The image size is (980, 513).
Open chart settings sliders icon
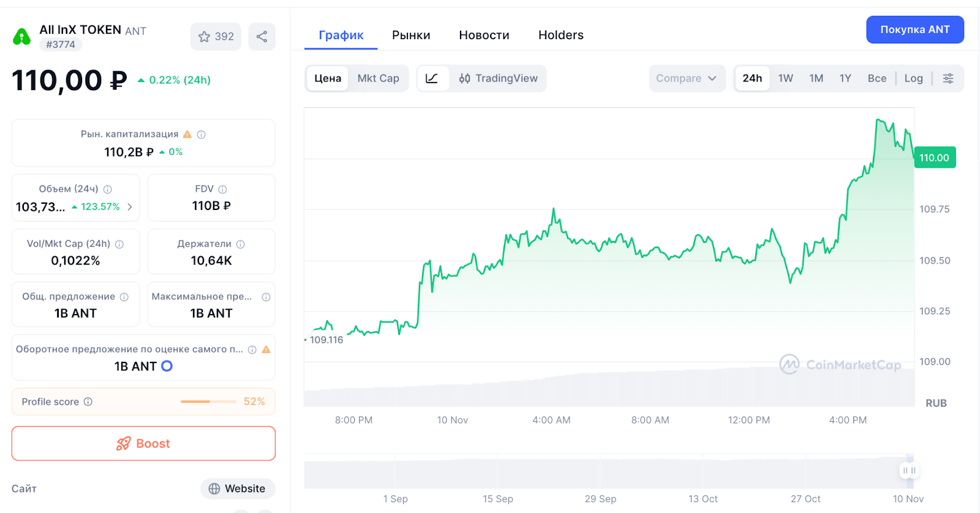pyautogui.click(x=948, y=78)
